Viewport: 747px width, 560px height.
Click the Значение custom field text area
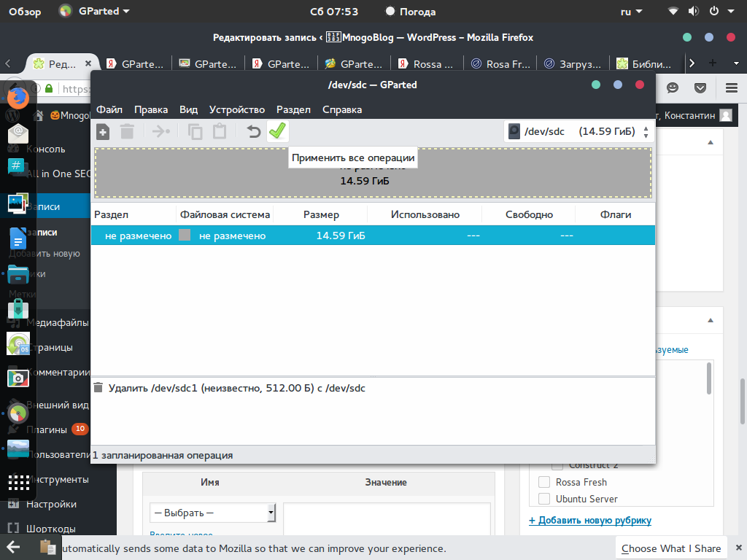coord(387,518)
